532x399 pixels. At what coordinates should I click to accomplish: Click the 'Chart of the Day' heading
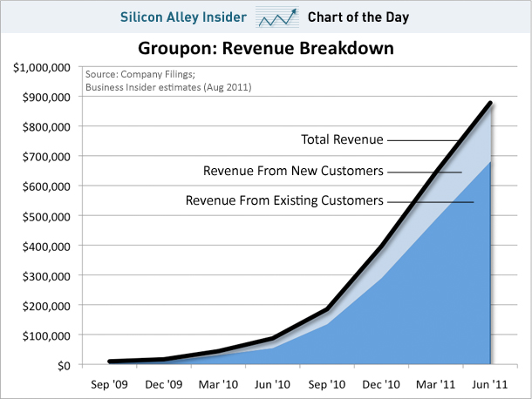coord(358,17)
